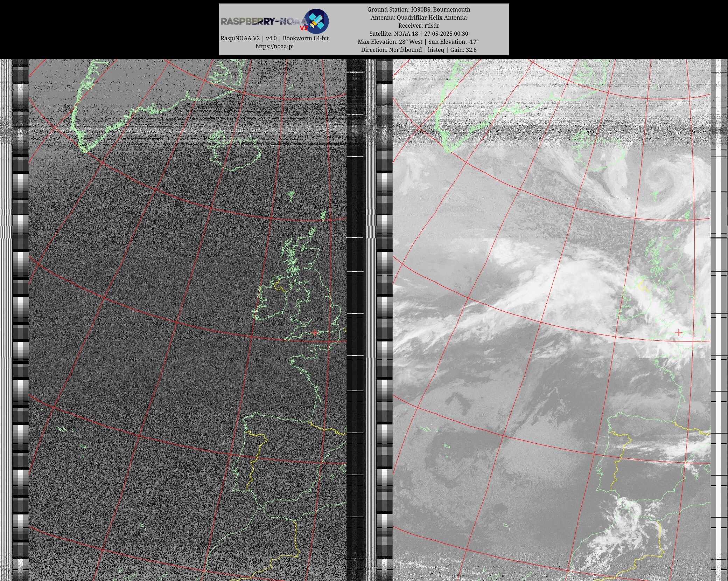Click "Ground Station: IO90BS, Bournemouth" line

coord(419,9)
